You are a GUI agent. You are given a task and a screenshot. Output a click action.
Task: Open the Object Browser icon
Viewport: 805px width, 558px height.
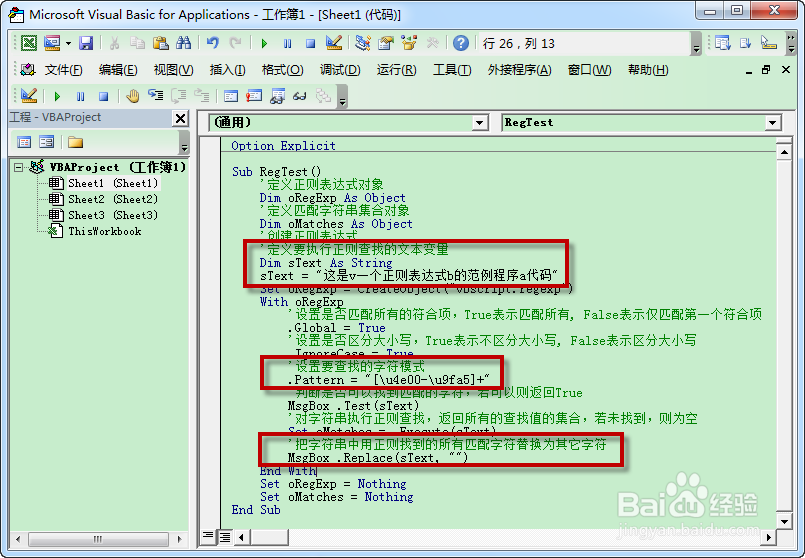coord(409,43)
